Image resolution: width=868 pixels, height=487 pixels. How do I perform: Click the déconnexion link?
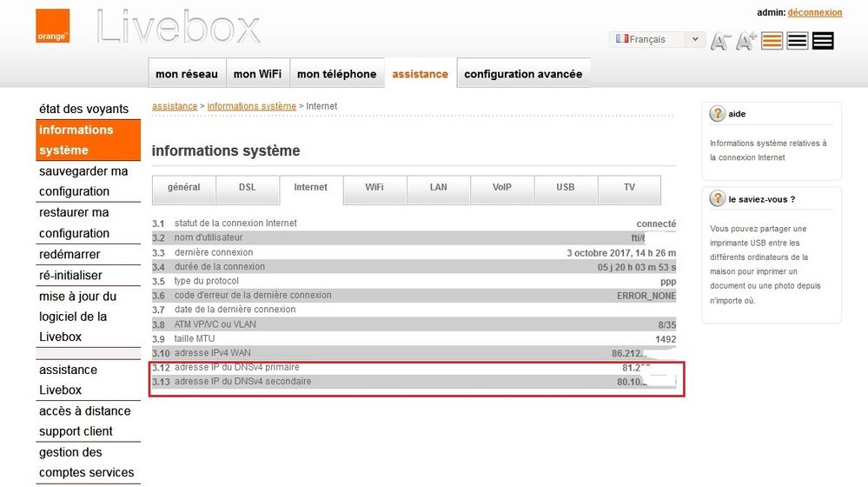815,12
